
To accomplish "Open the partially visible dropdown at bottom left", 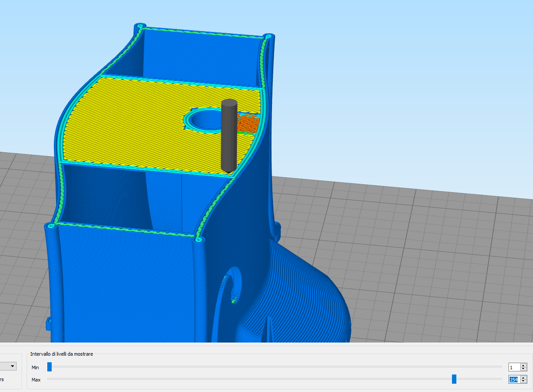I will tap(10, 366).
